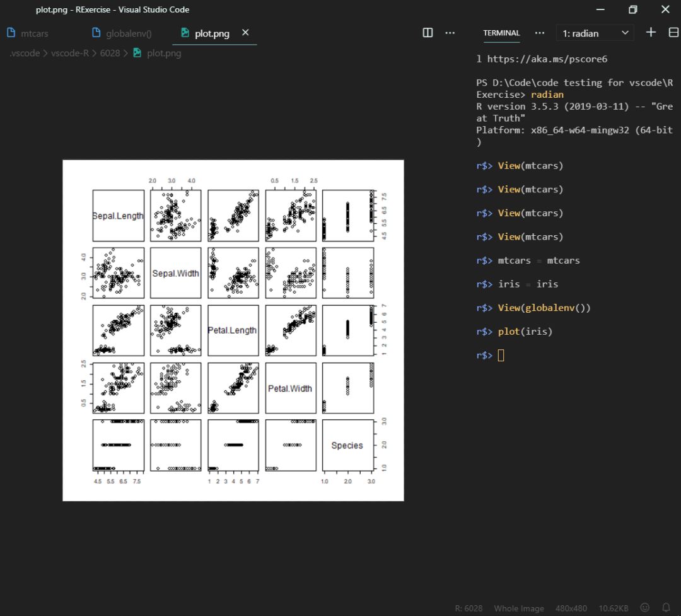Select the plot.png tab
This screenshot has width=681, height=616.
(x=212, y=33)
